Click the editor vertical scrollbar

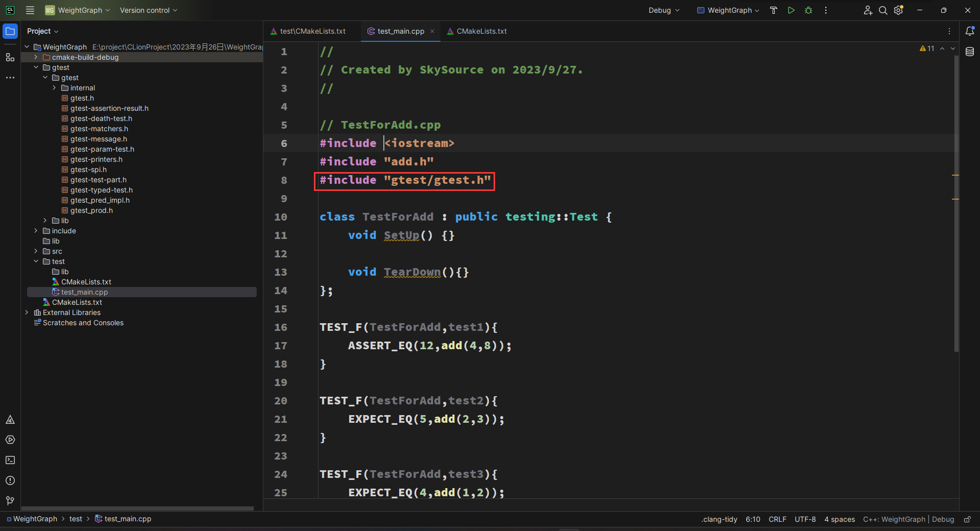pos(956,204)
